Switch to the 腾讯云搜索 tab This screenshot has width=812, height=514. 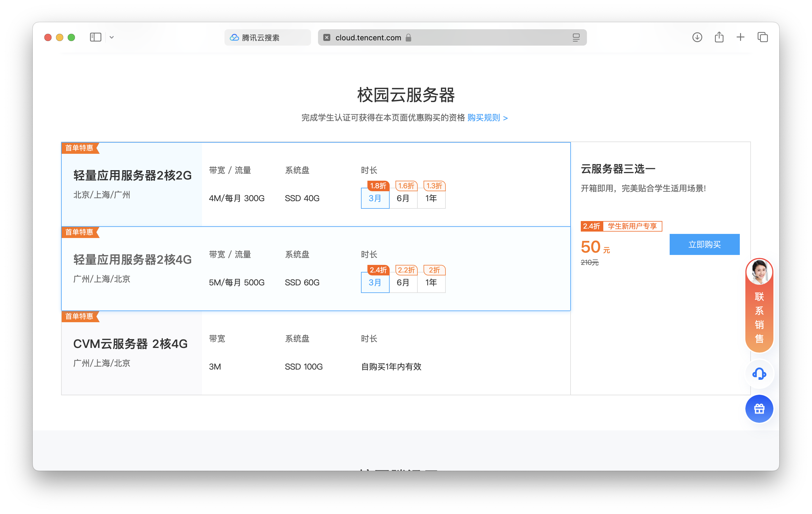click(x=267, y=37)
